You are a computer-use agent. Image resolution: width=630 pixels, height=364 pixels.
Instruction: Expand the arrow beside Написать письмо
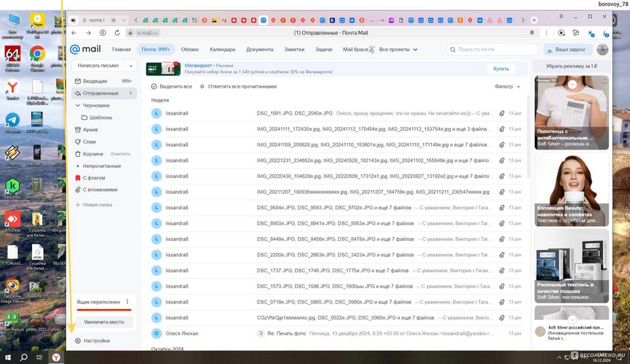click(x=131, y=66)
